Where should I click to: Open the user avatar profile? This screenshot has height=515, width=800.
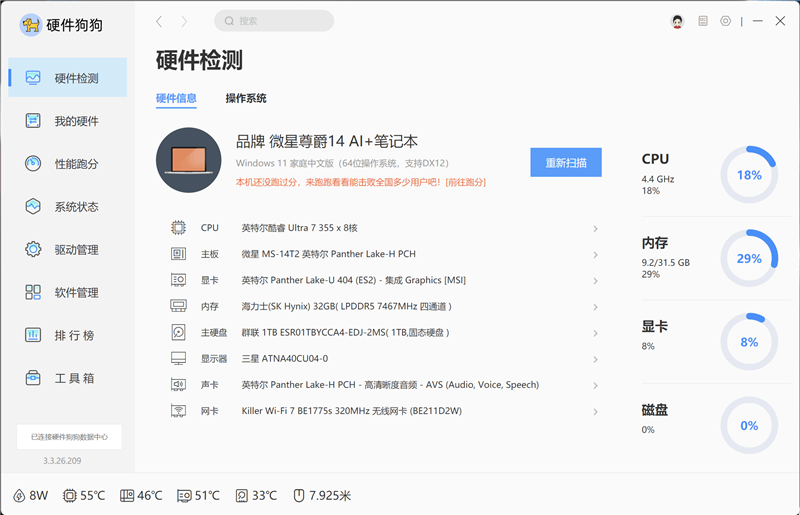pos(678,21)
